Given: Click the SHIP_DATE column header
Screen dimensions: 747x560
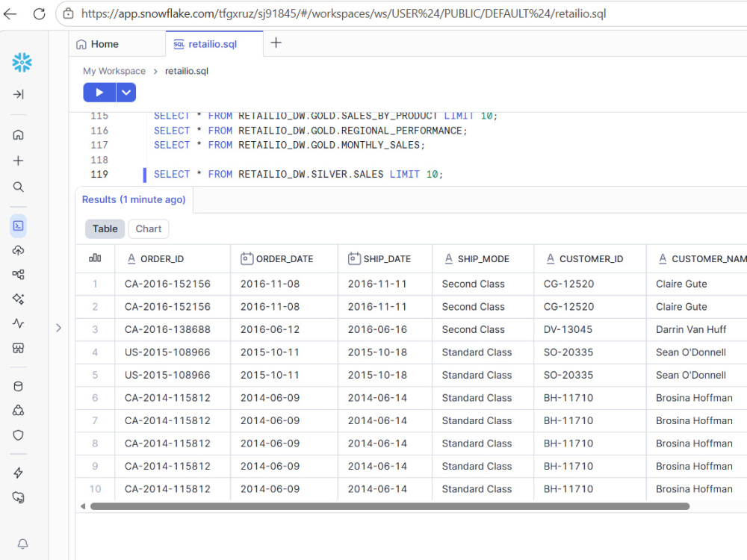Looking at the screenshot, I should pos(385,258).
